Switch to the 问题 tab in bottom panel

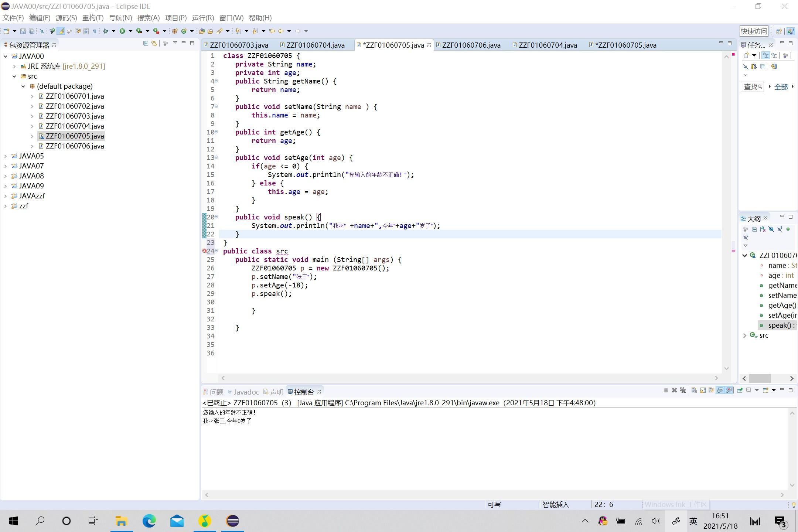coord(213,392)
